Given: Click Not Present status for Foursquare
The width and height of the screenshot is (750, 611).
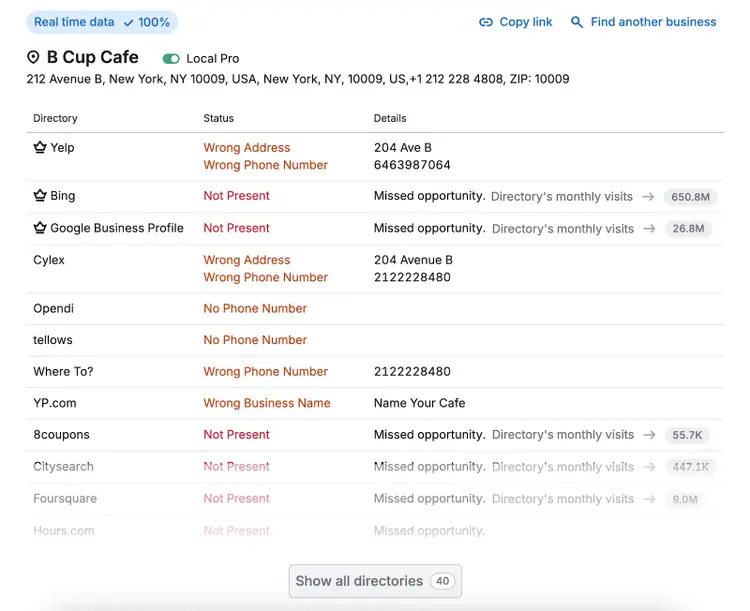Looking at the screenshot, I should click(x=236, y=499).
